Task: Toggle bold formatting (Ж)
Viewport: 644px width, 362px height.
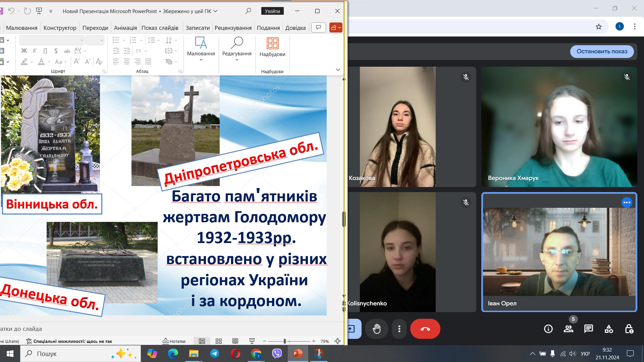Action: pyautogui.click(x=24, y=51)
